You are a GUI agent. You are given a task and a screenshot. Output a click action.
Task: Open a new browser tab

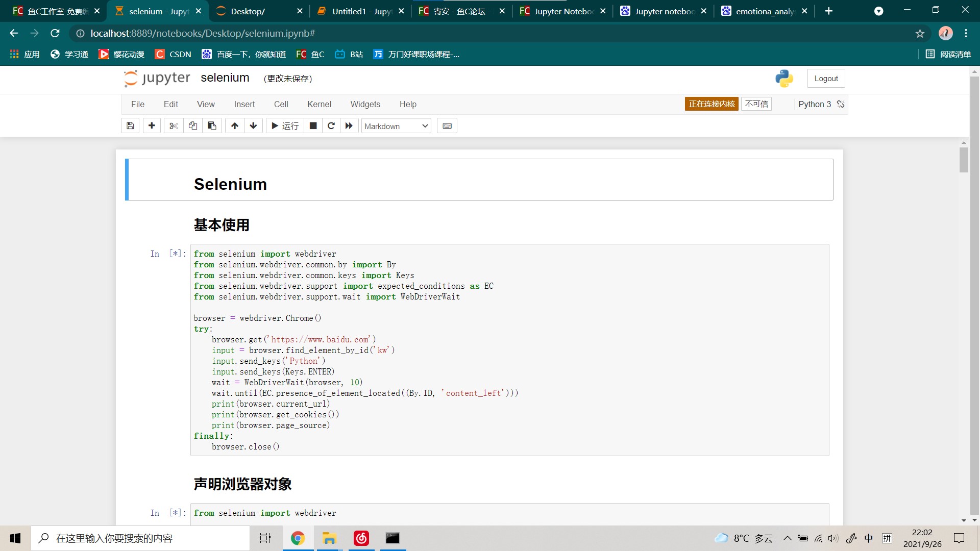tap(828, 11)
